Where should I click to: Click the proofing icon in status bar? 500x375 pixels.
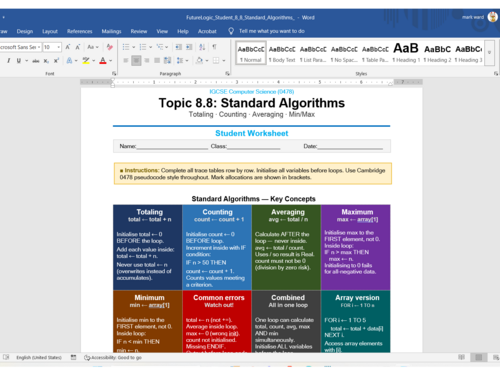click(6, 357)
